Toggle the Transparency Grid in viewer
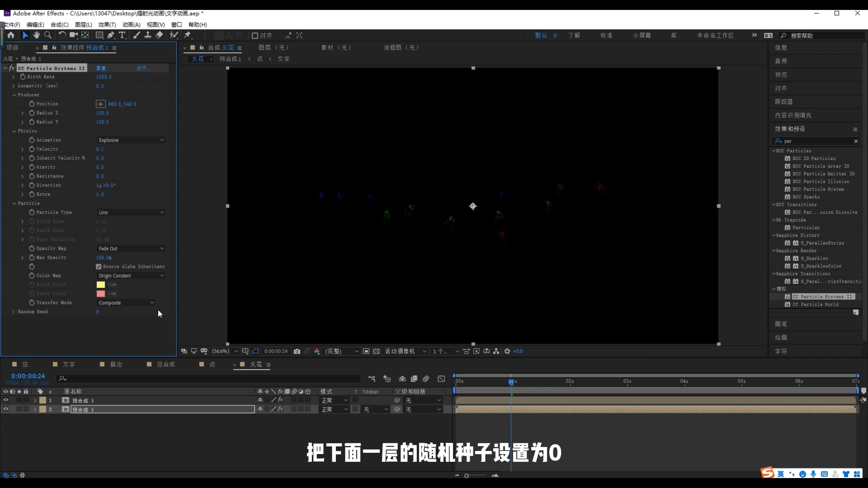Screen dimensions: 868x488 [x=377, y=351]
